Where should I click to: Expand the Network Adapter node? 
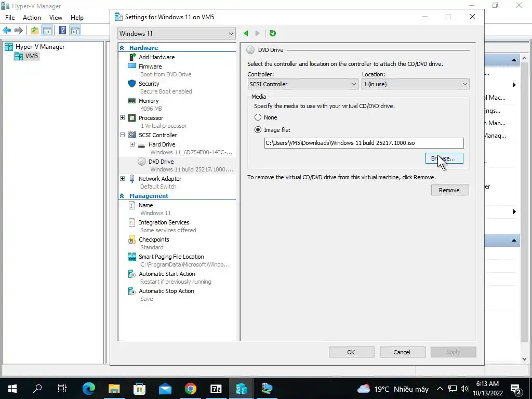pyautogui.click(x=123, y=179)
